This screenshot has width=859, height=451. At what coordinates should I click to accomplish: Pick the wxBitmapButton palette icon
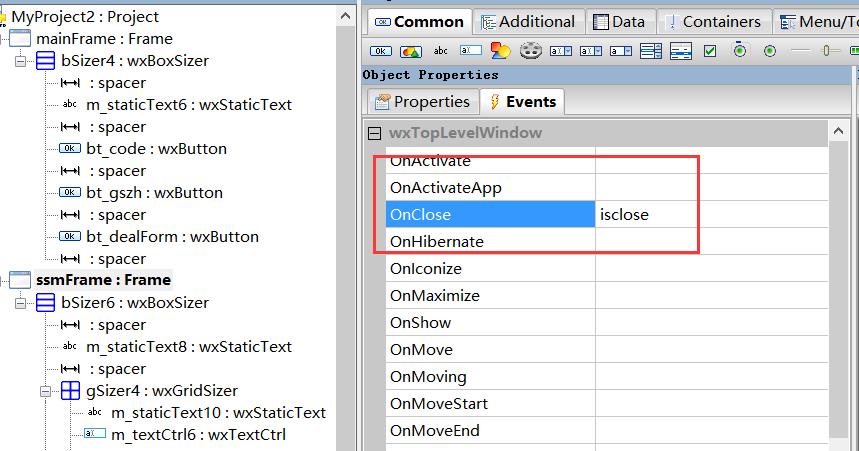(410, 51)
